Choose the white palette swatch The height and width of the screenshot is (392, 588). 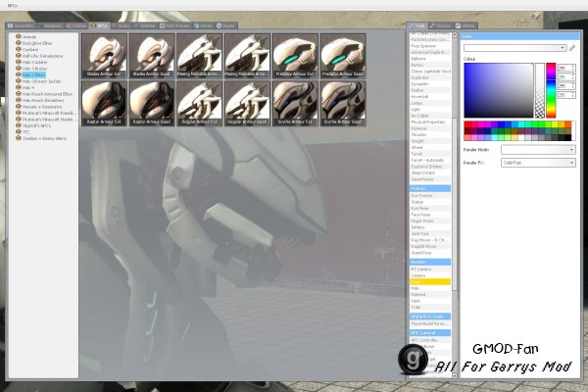(521, 137)
